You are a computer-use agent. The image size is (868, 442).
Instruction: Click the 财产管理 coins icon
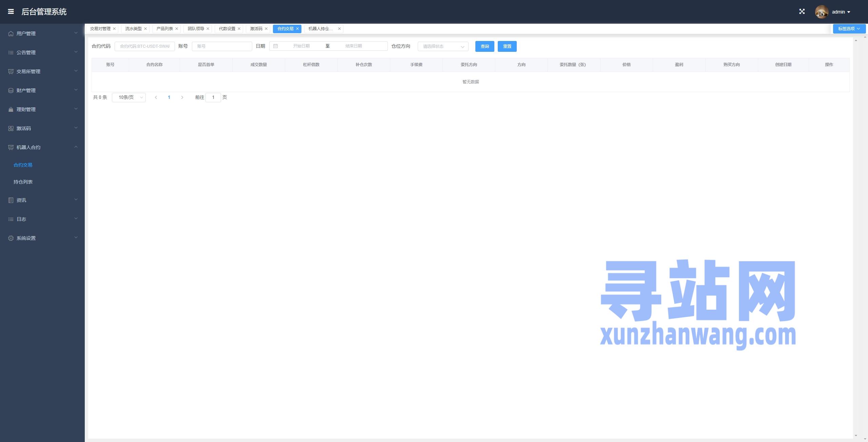point(11,90)
